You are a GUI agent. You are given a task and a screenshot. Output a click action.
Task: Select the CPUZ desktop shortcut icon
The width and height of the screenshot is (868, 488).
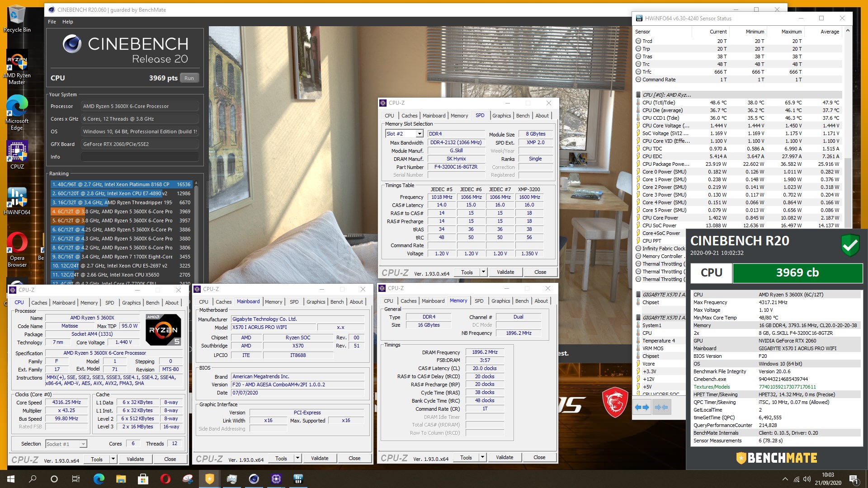(17, 155)
